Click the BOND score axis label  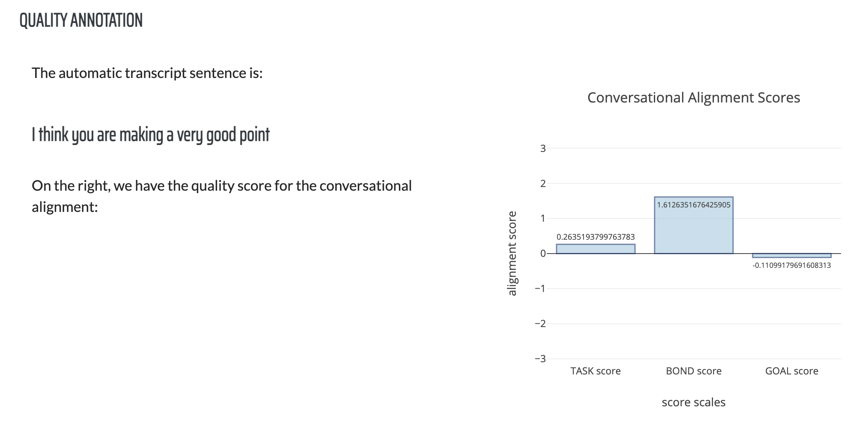(x=694, y=371)
